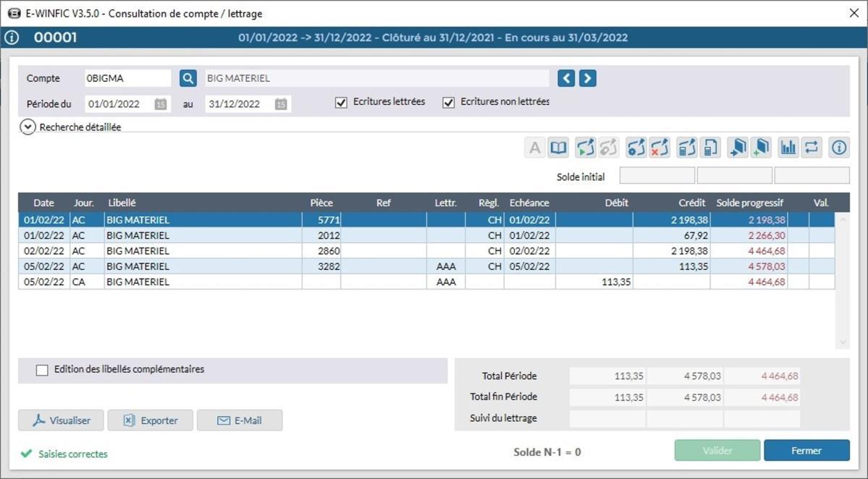Sort by the Débit column header
Viewport: 868px width, 479px height.
pyautogui.click(x=616, y=203)
